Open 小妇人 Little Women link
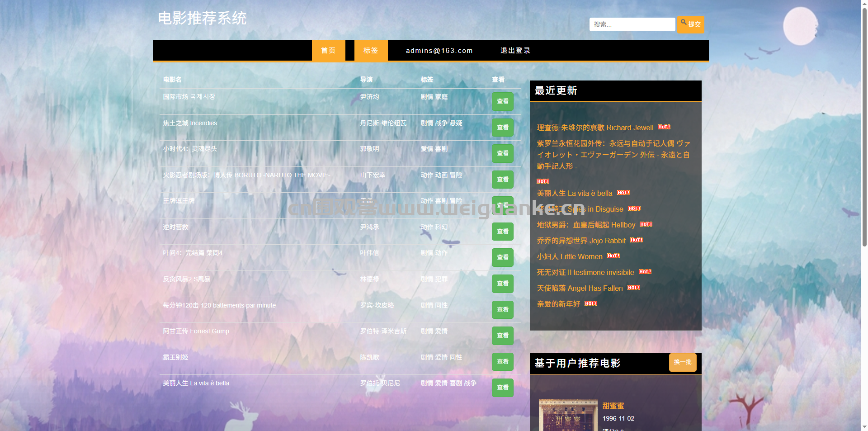The height and width of the screenshot is (431, 868). tap(570, 256)
